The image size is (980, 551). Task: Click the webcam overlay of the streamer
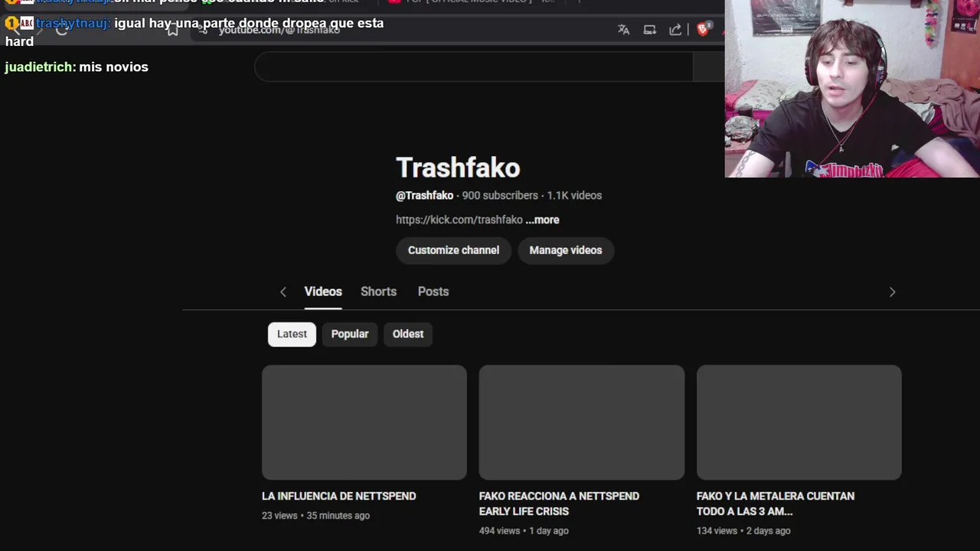pos(852,89)
